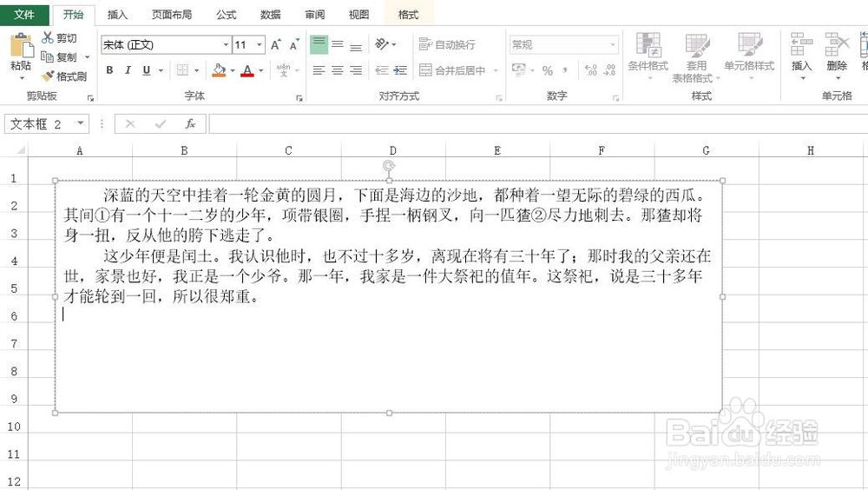868x490 pixels.
Task: Decrease font size with small A
Action: (294, 45)
